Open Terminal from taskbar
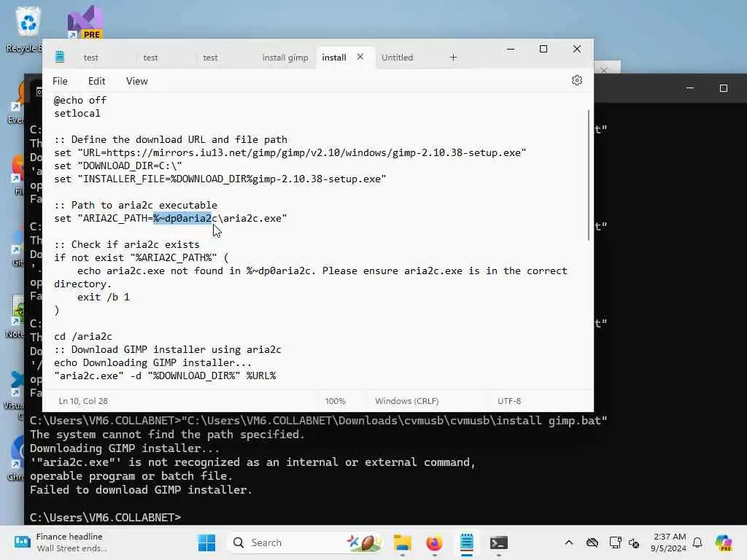 coord(499,542)
